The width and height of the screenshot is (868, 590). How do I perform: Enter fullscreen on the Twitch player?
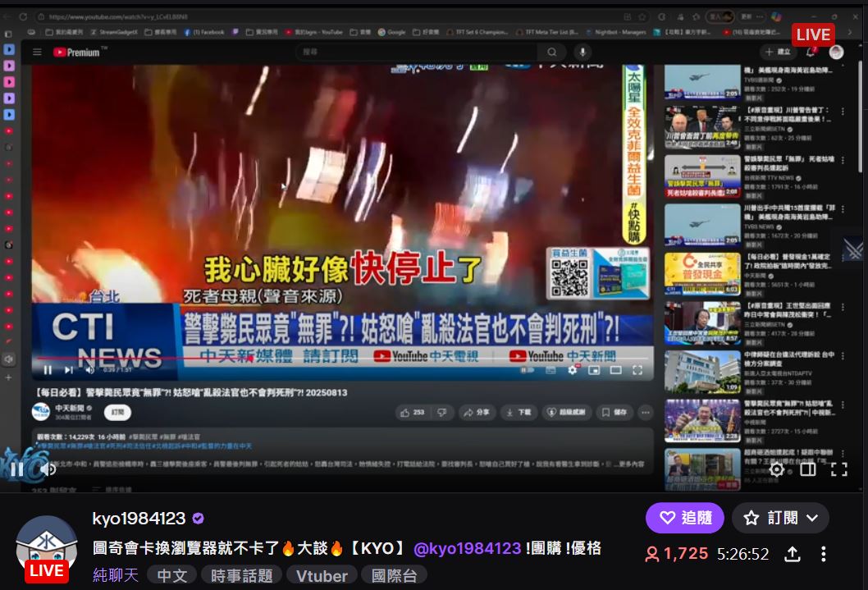(839, 469)
